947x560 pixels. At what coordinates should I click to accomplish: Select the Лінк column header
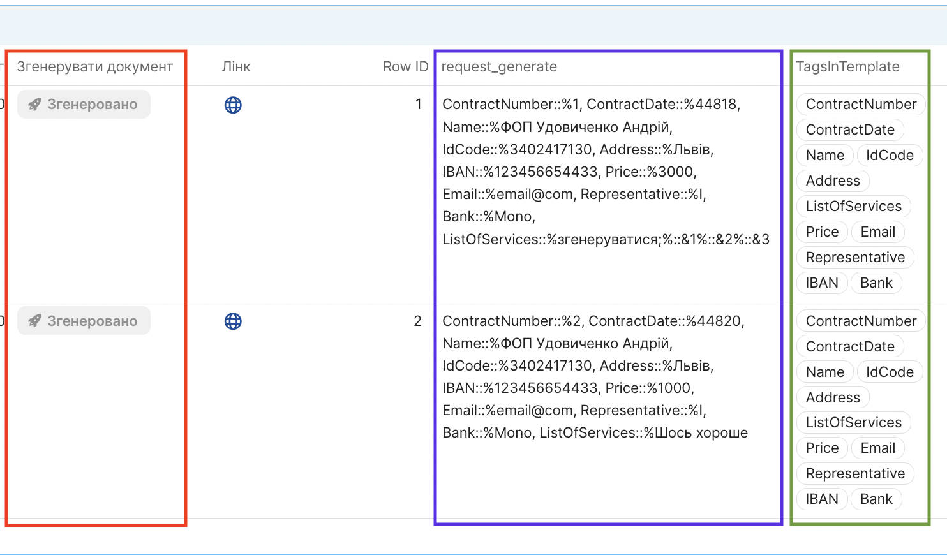[x=236, y=67]
